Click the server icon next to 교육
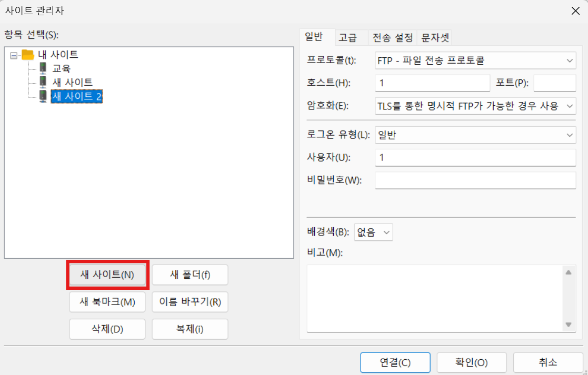 (42, 67)
